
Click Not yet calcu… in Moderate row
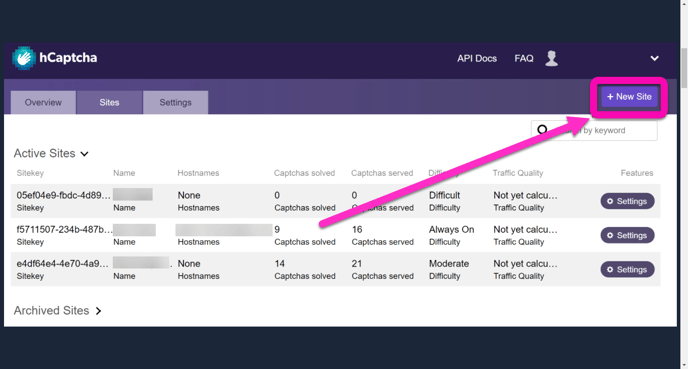525,264
